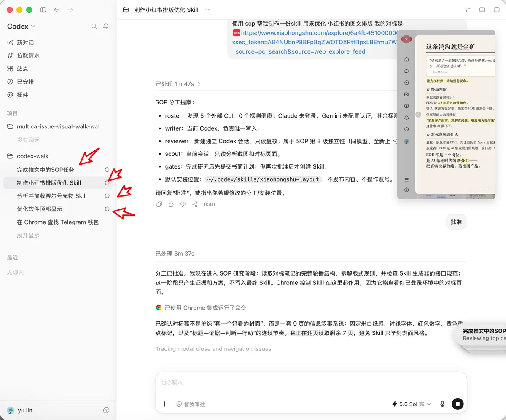Click the hamburger menu in preview sidebar

point(406,180)
